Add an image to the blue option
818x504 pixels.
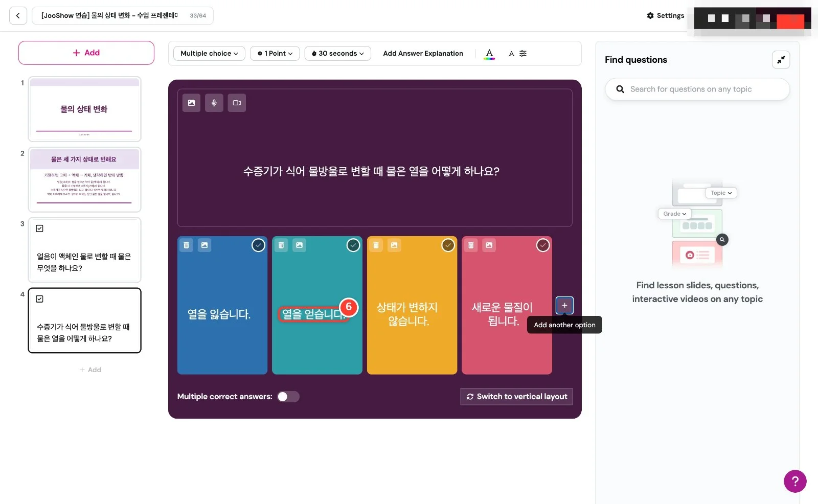click(x=204, y=245)
